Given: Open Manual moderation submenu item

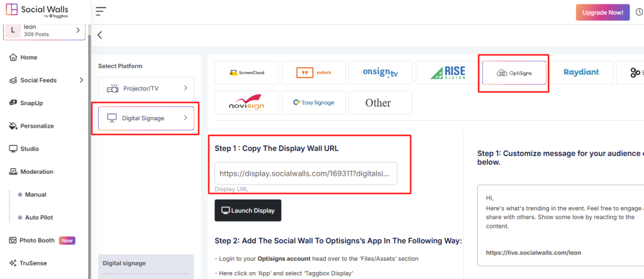Looking at the screenshot, I should (35, 195).
